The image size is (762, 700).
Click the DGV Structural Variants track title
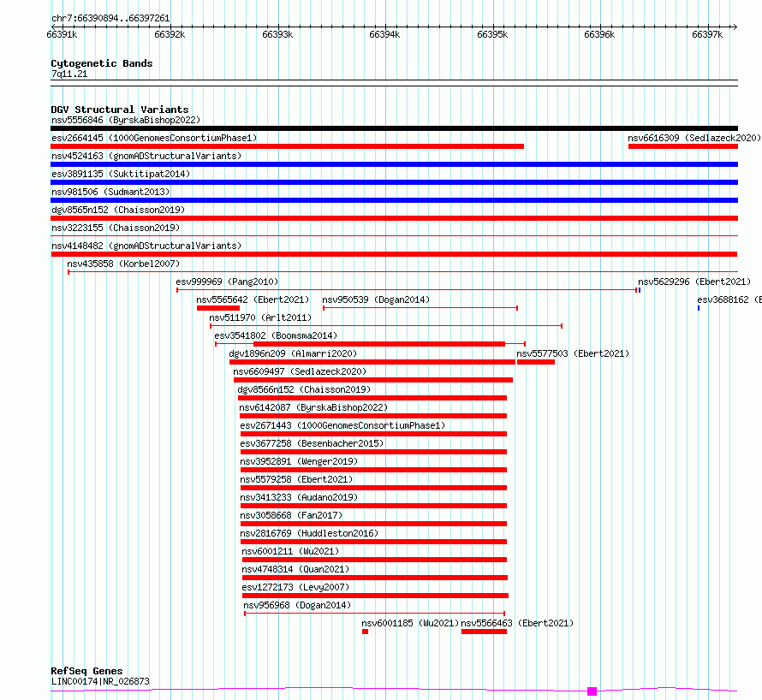[120, 110]
